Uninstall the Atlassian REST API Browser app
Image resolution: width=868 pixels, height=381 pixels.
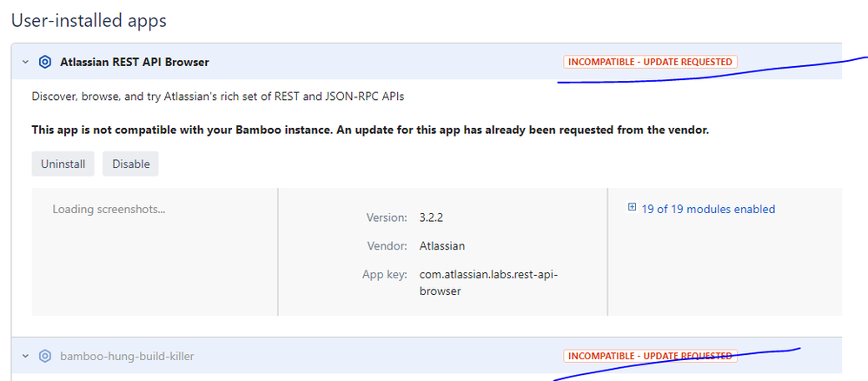coord(63,164)
